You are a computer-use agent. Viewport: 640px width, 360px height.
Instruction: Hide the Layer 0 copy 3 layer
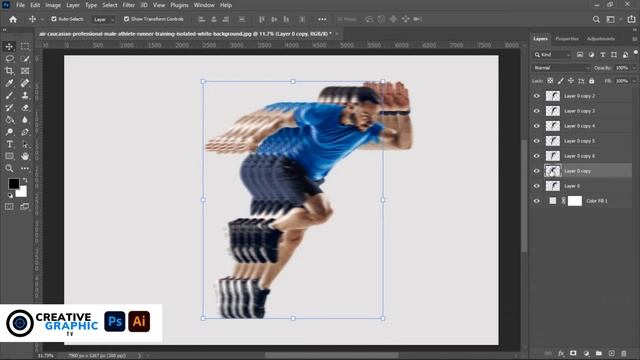click(x=536, y=111)
